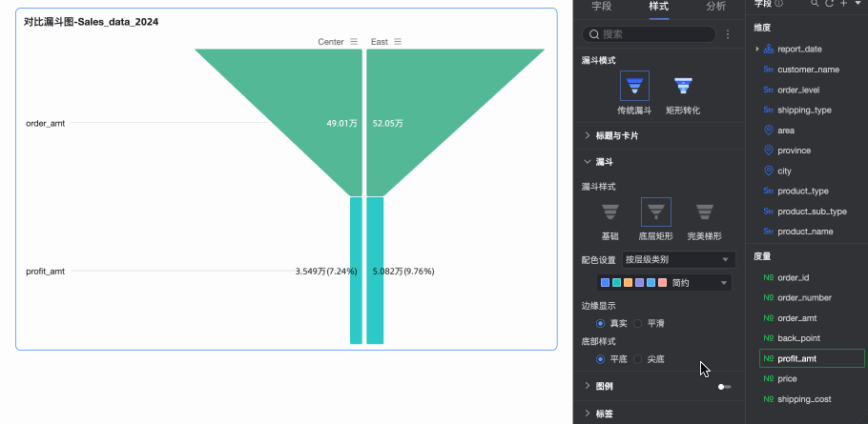Click the magnifier icon in the style search box
The height and width of the screenshot is (424, 868).
(594, 34)
